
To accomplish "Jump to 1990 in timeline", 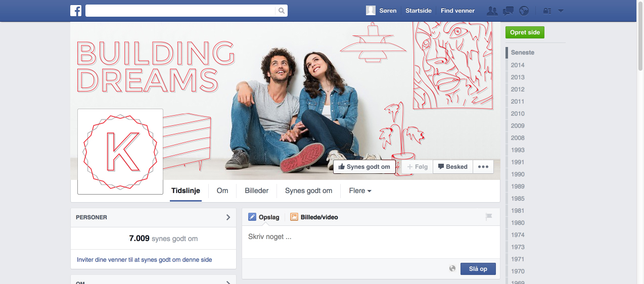I will [518, 174].
